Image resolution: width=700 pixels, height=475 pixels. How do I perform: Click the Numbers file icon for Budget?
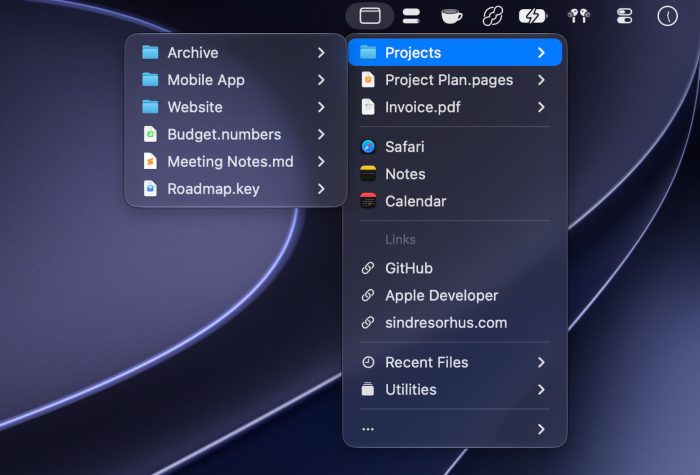pos(150,134)
